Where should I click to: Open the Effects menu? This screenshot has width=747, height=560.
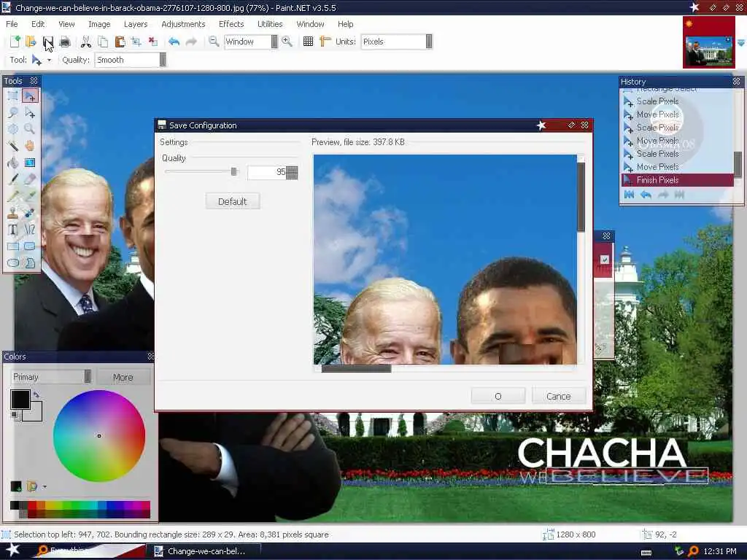[231, 24]
